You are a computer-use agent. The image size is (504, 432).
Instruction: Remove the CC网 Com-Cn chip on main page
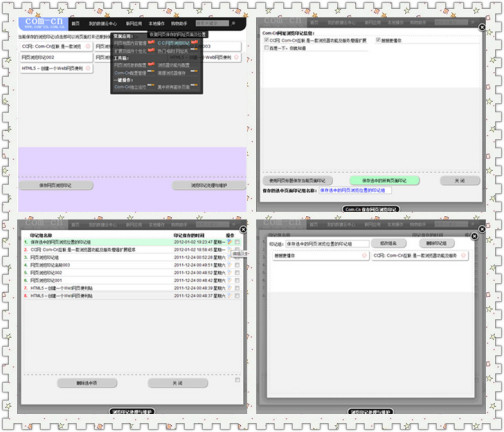[88, 46]
